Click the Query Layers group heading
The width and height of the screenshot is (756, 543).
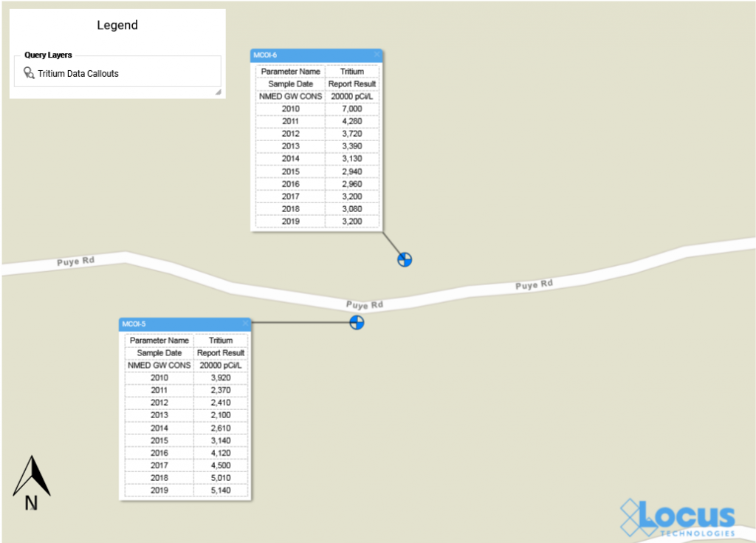[48, 55]
